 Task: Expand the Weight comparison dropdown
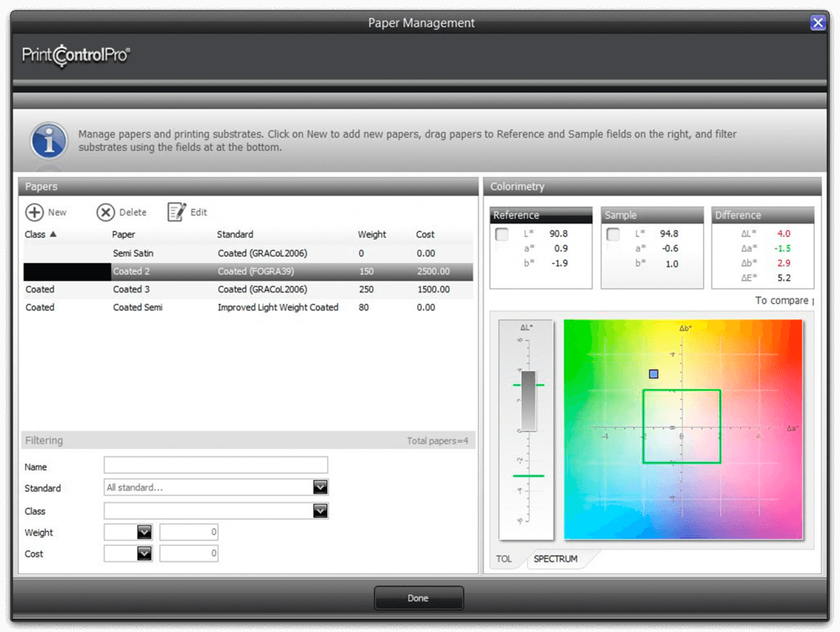(x=144, y=532)
